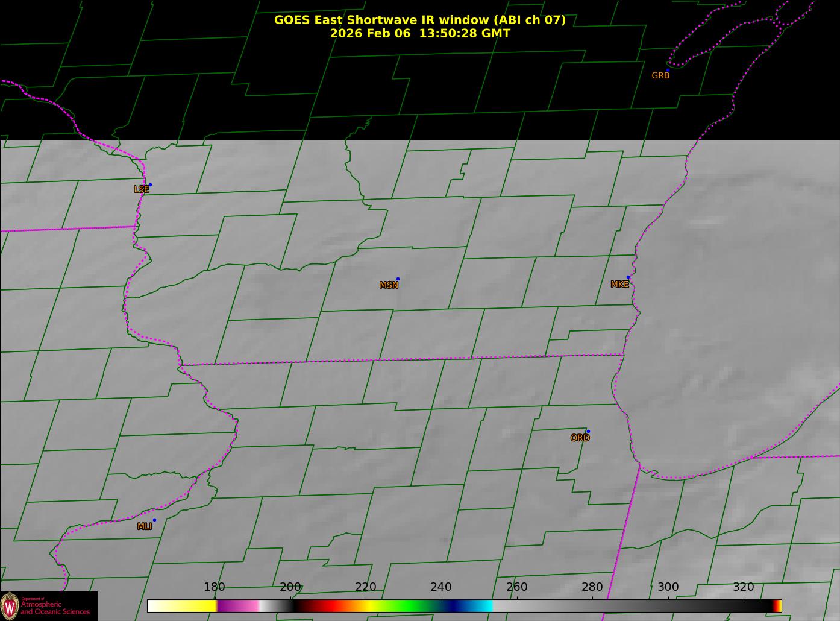Click the MLI station label
The width and height of the screenshot is (840, 621).
pos(145,526)
